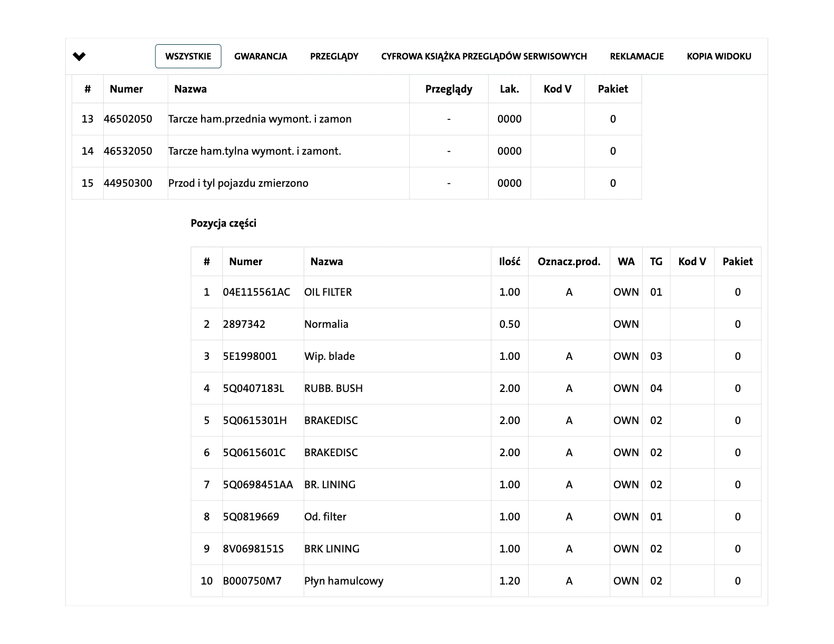Select the Płyn hamulcowy row
This screenshot has width=834, height=644.
pyautogui.click(x=343, y=581)
